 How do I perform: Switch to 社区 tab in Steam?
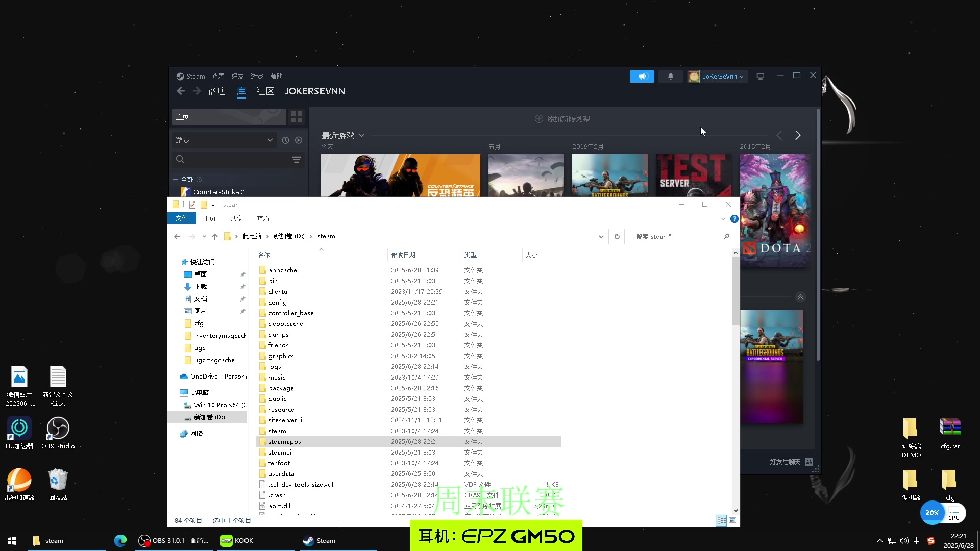tap(265, 91)
